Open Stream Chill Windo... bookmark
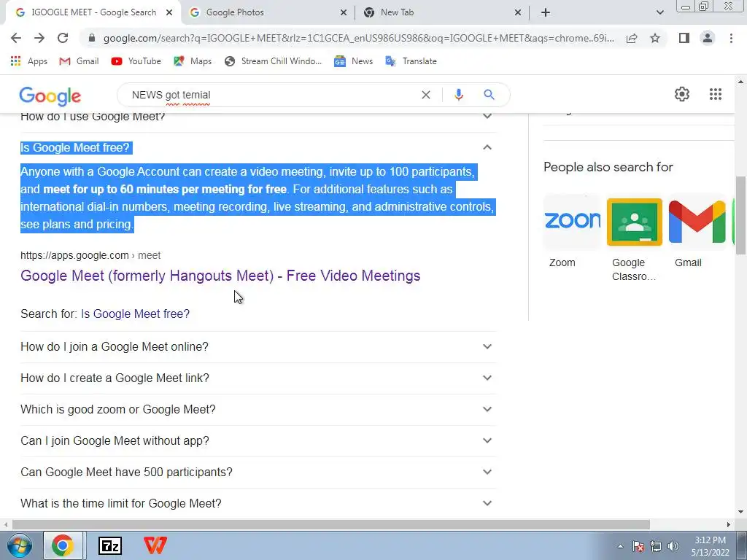 [273, 61]
